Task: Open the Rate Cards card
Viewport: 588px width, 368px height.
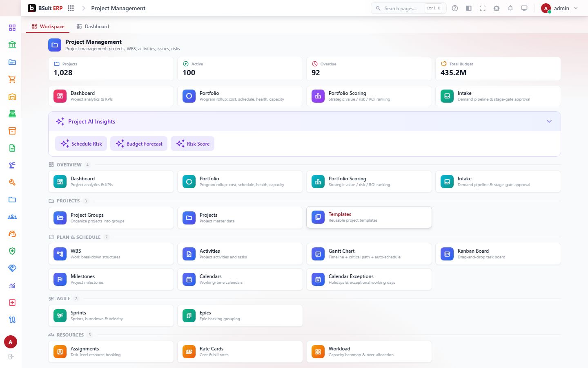Action: [x=240, y=352]
